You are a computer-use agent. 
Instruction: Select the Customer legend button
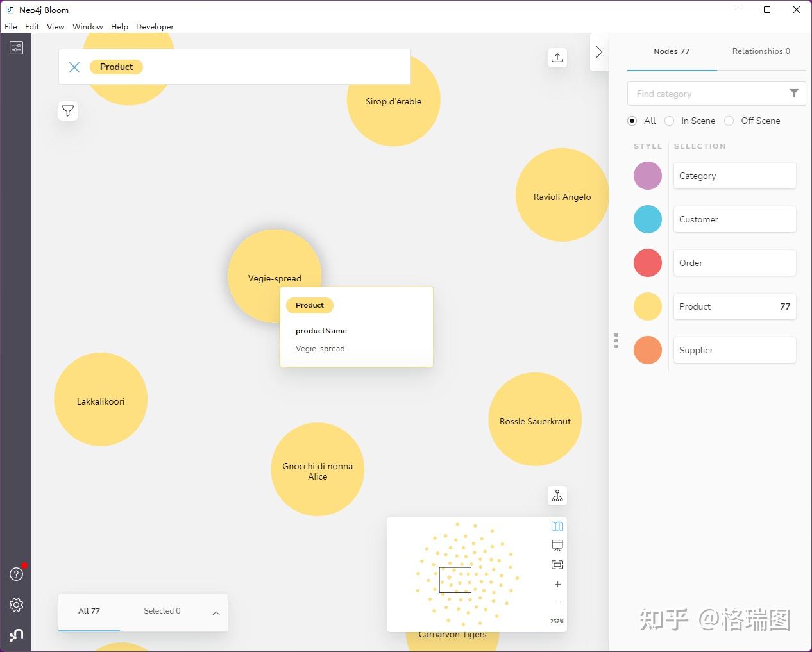click(735, 219)
